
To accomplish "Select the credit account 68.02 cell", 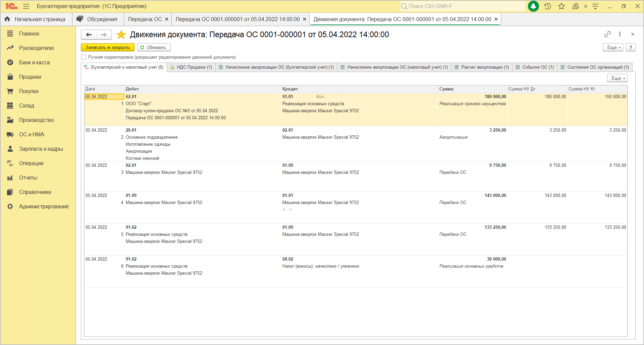I will 288,259.
